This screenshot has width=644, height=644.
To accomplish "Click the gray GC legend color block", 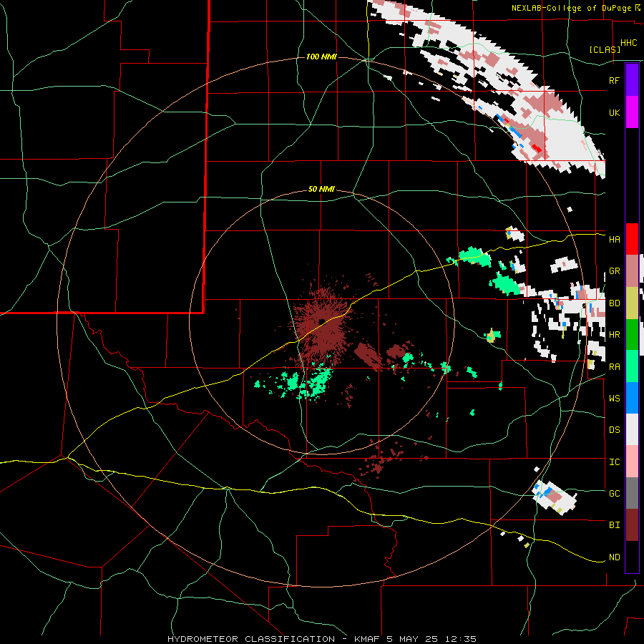I will pyautogui.click(x=632, y=493).
